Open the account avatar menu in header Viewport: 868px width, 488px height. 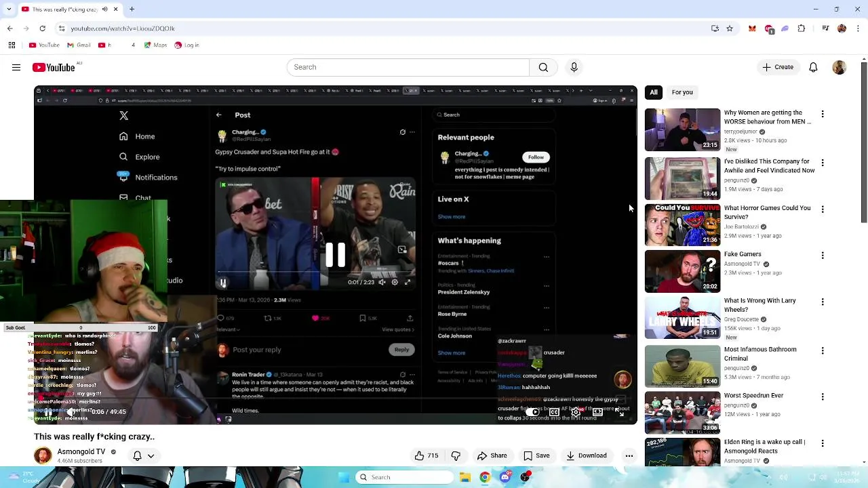[839, 67]
